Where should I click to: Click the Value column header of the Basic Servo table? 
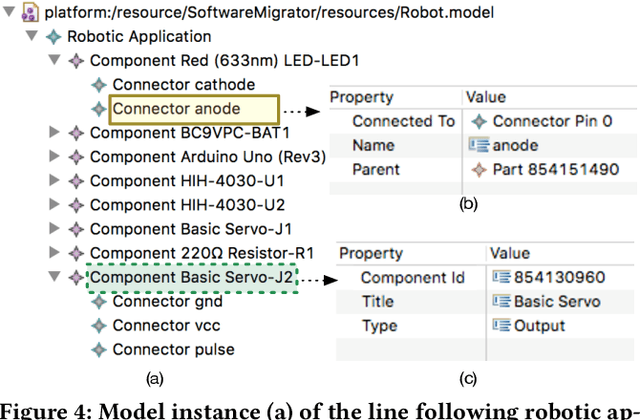pos(510,254)
